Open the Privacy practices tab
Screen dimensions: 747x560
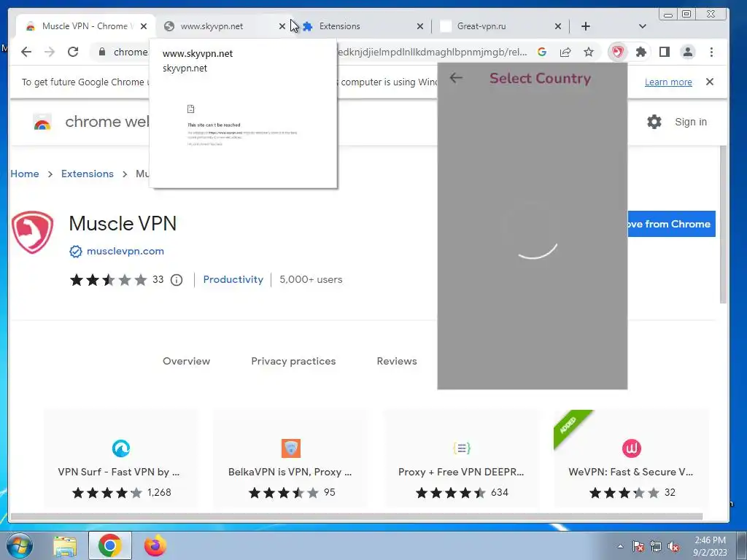coord(293,361)
